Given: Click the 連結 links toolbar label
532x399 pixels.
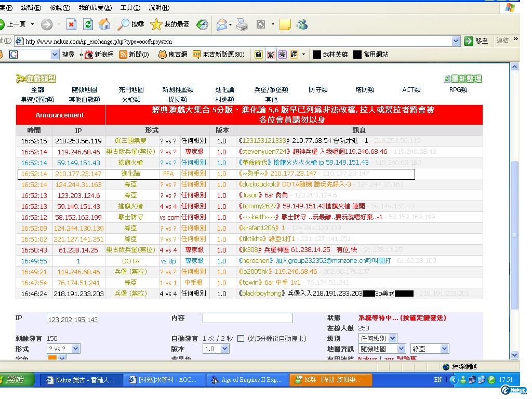Looking at the screenshot, I should coord(502,41).
